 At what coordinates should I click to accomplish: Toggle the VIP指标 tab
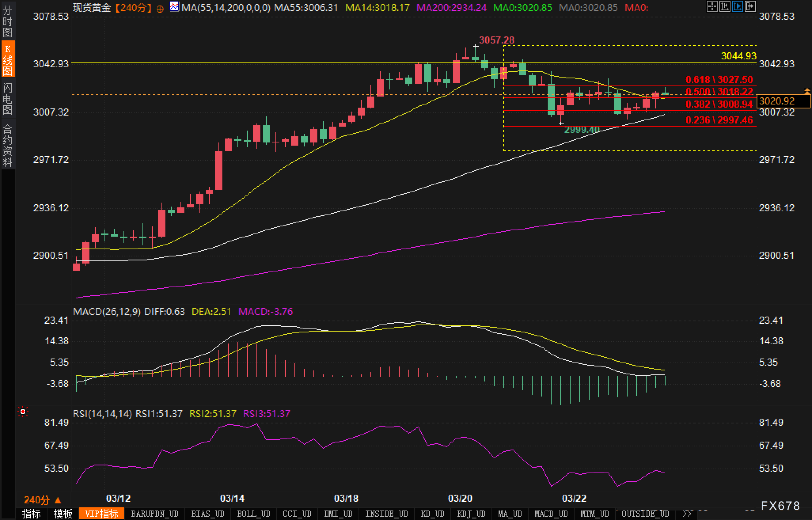coord(102,514)
